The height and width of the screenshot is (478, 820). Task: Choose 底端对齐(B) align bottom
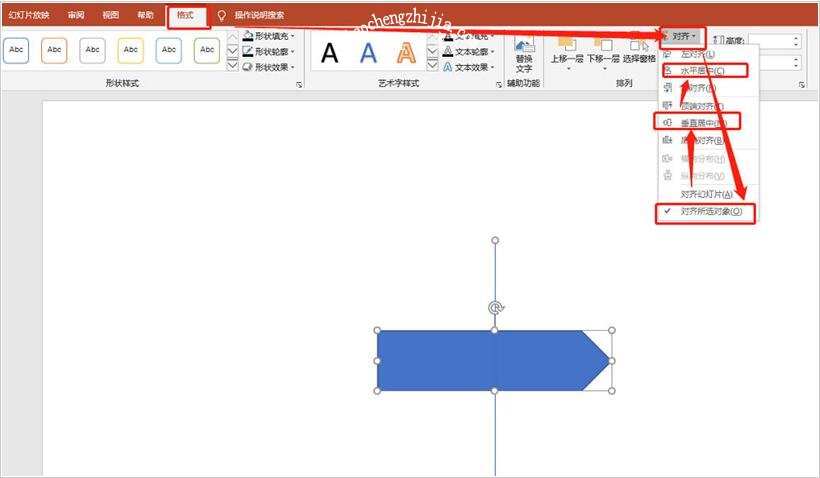click(707, 140)
